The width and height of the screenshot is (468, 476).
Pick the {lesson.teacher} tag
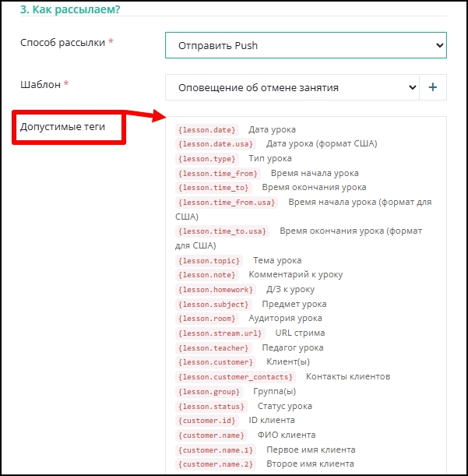(213, 348)
